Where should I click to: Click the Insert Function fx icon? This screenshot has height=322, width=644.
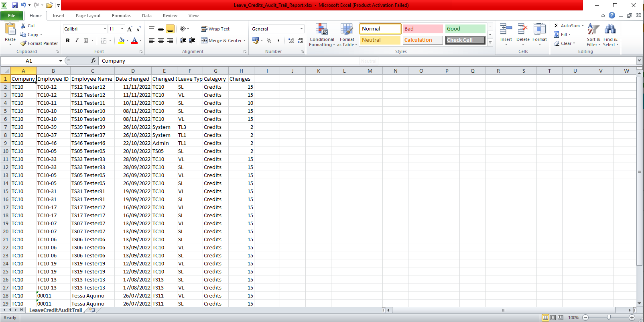[x=93, y=61]
